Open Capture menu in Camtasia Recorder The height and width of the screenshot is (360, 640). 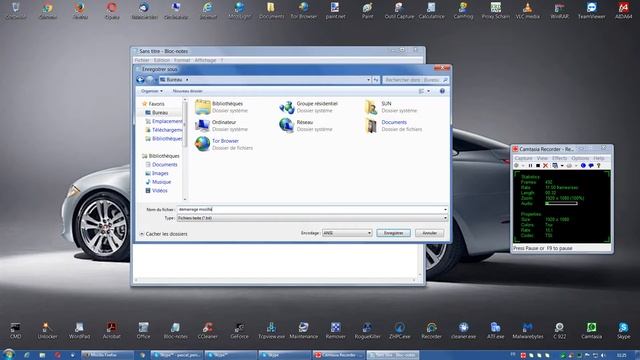pos(524,158)
